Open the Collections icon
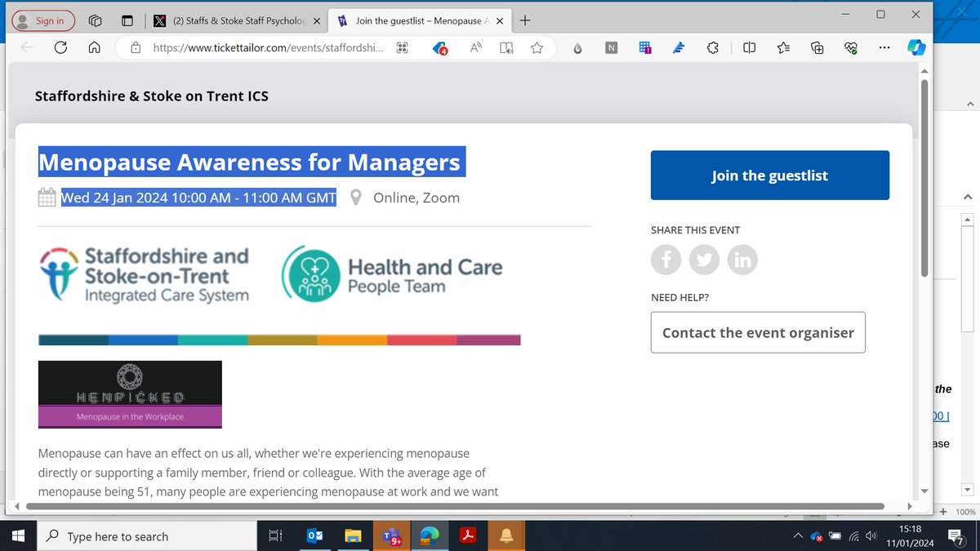The width and height of the screenshot is (980, 551). (817, 48)
